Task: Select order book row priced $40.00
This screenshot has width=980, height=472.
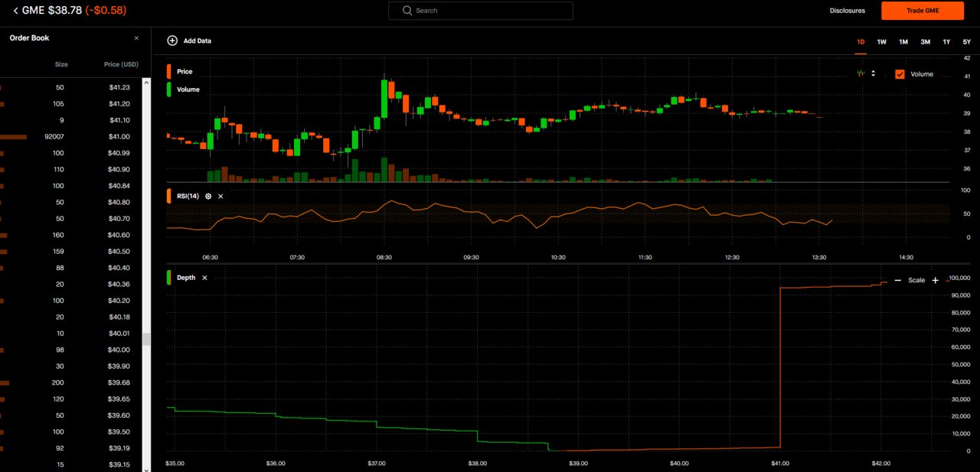Action: click(71, 350)
